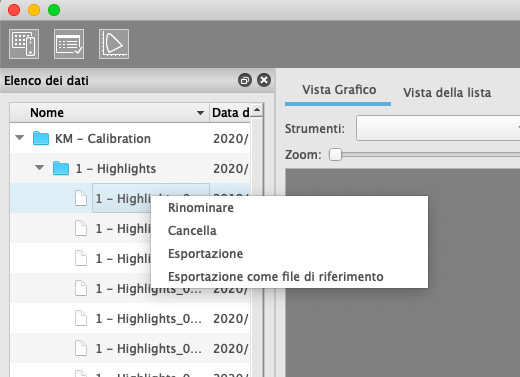520x377 pixels.
Task: Select the KM – Calibration folder icon
Action: coord(41,138)
